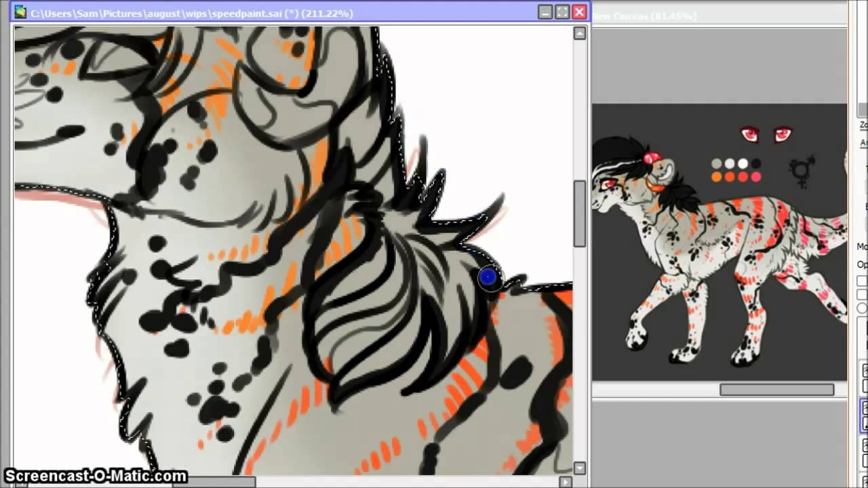The image size is (868, 488).
Task: Maximize the speedpaint.sai canvas window
Action: 563,12
